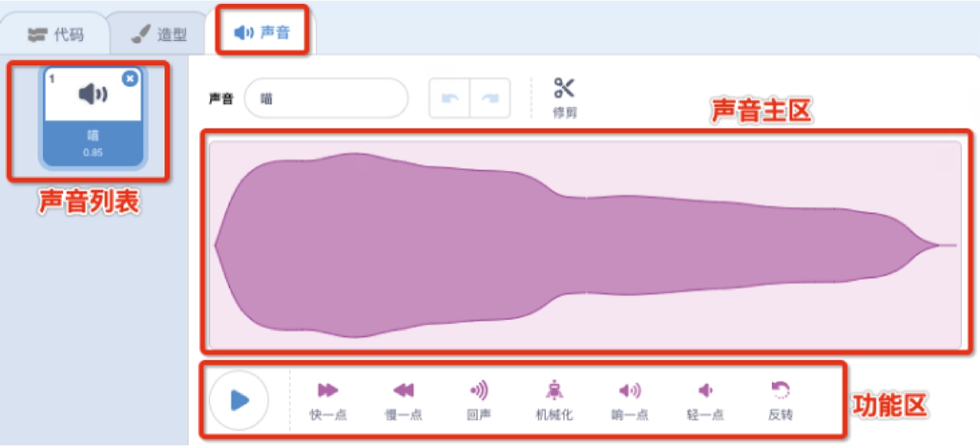Click the speaker icon in the Sounds tab

pos(244,32)
